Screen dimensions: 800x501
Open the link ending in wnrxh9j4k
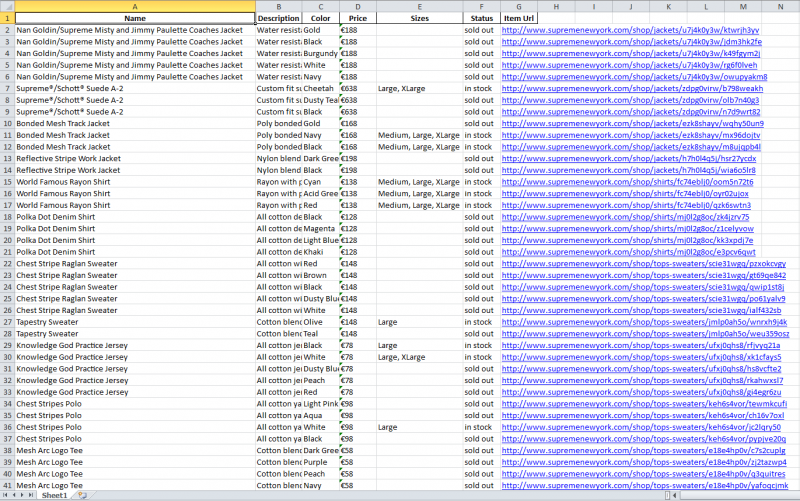pos(644,322)
